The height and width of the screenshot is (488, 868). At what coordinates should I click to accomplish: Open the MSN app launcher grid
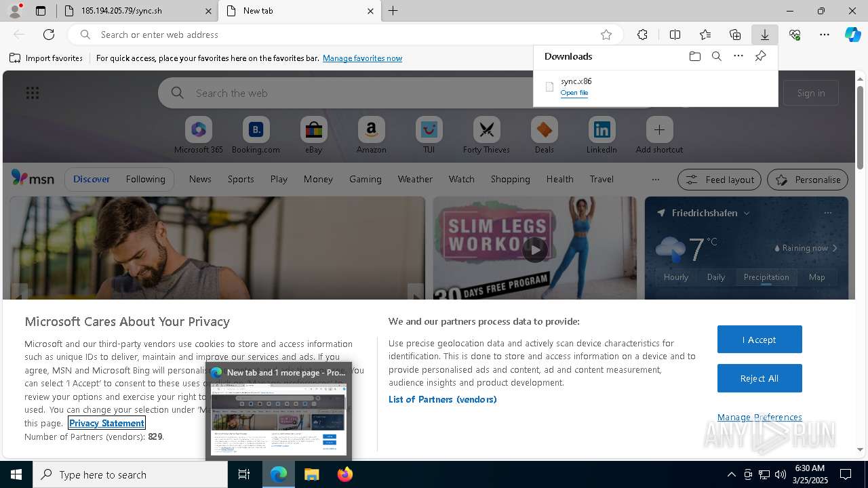click(x=33, y=93)
